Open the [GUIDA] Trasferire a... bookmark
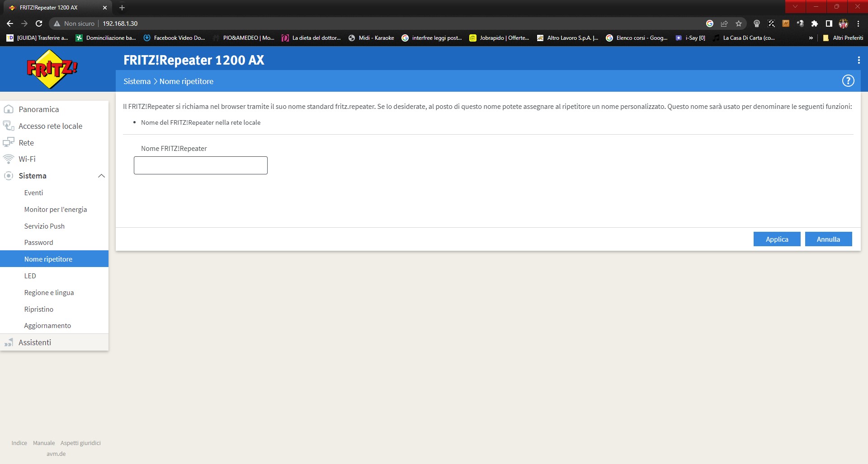Screen dimensions: 868x464 [x=37, y=38]
